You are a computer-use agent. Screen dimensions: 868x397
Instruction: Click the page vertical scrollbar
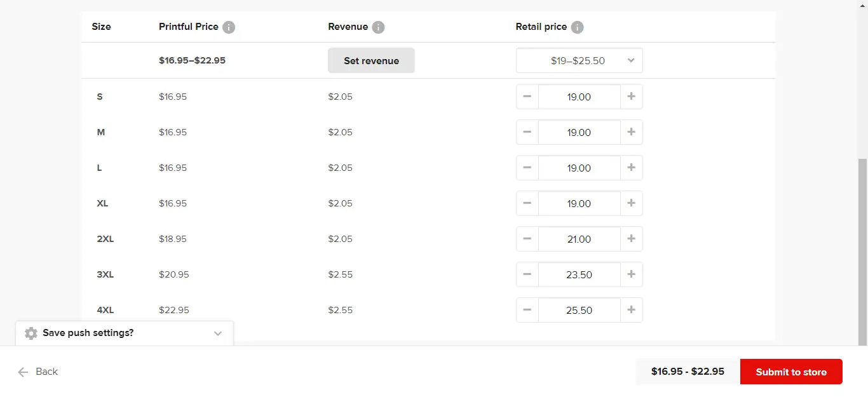click(x=862, y=252)
